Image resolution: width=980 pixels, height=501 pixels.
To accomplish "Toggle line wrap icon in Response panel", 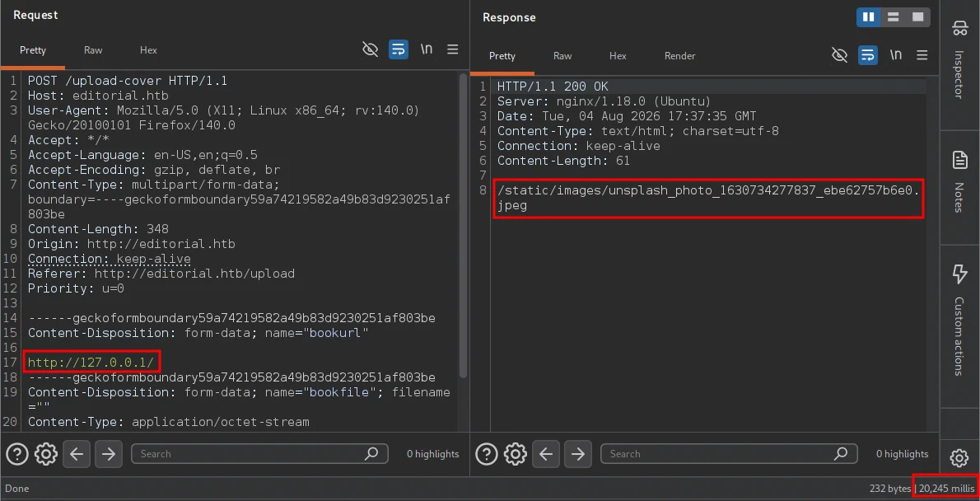I will click(x=867, y=55).
